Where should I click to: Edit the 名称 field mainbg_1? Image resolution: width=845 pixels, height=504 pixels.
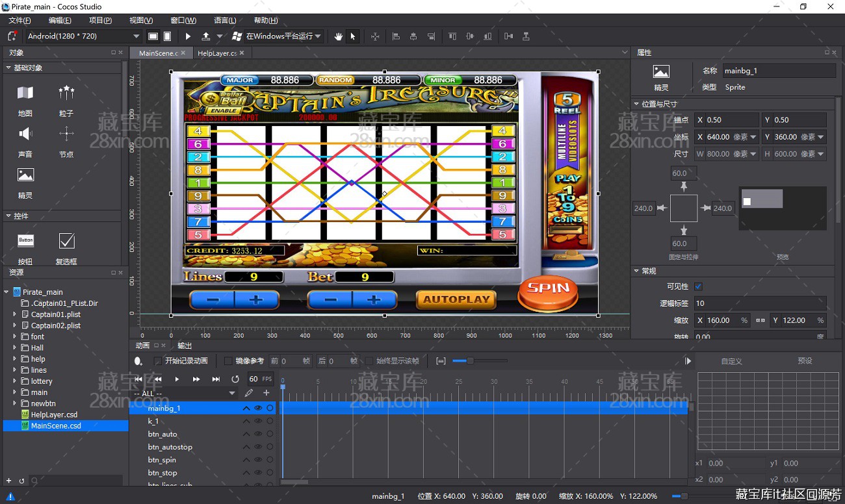(x=779, y=70)
